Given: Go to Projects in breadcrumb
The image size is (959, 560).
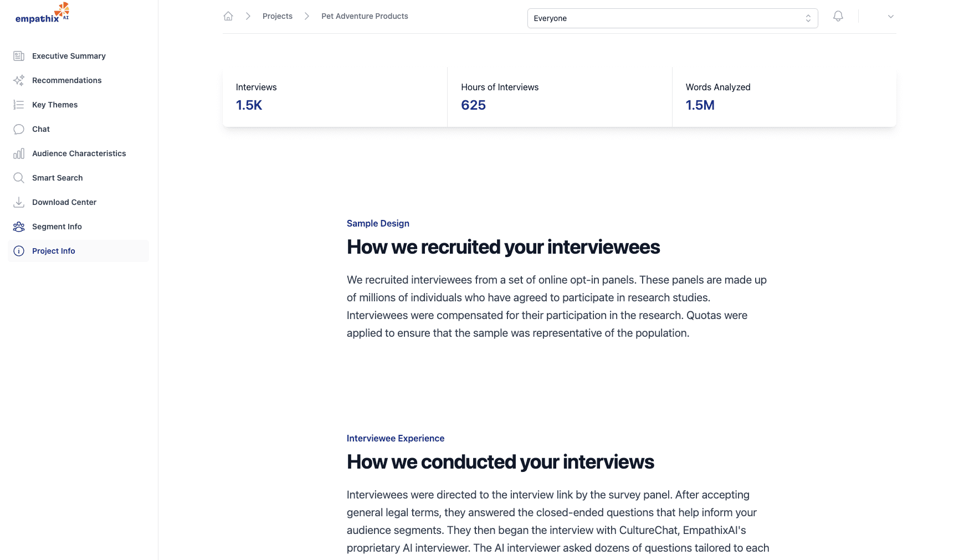Looking at the screenshot, I should click(x=277, y=16).
